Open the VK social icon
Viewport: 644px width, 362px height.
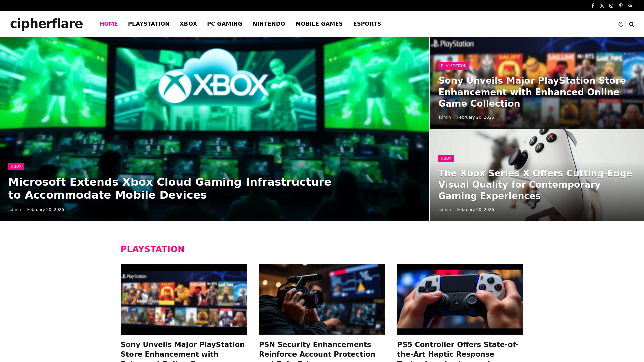630,6
